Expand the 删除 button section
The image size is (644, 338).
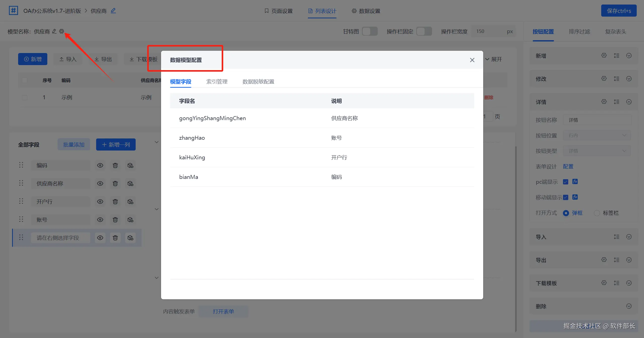pyautogui.click(x=629, y=306)
